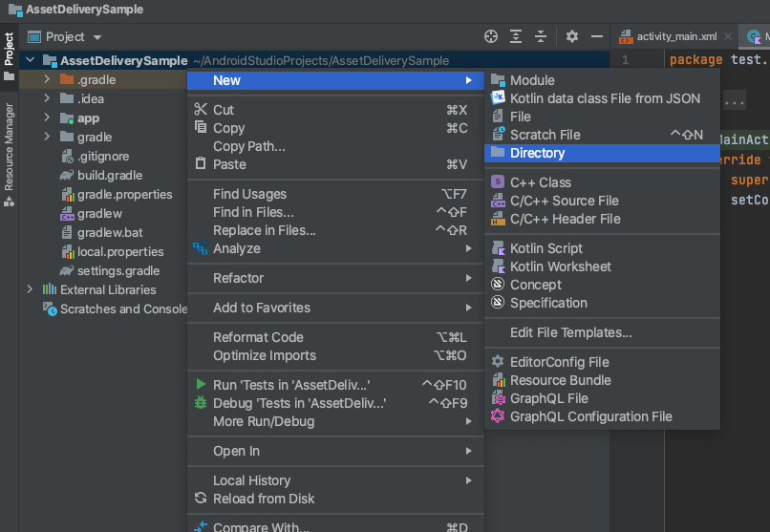Click the Concept icon
This screenshot has height=532, width=770.
[498, 285]
